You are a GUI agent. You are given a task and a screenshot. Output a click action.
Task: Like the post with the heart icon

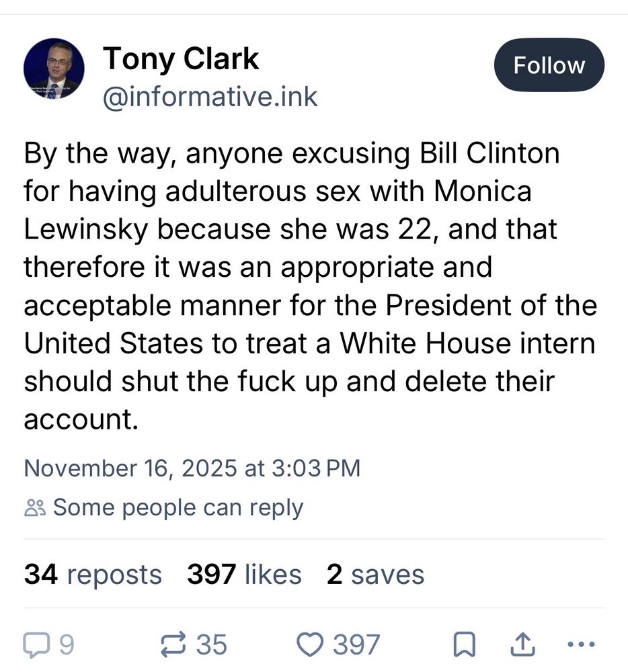click(310, 644)
